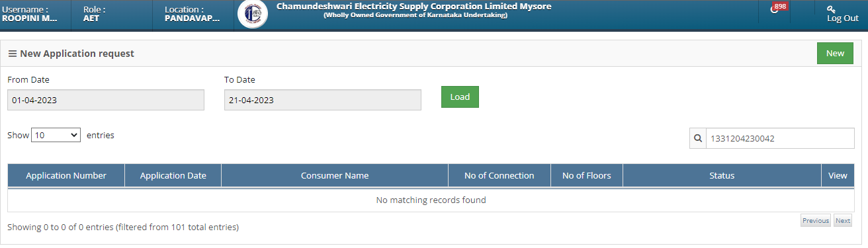The height and width of the screenshot is (248, 868).
Task: Sort by Consumer Name column
Action: (x=335, y=175)
